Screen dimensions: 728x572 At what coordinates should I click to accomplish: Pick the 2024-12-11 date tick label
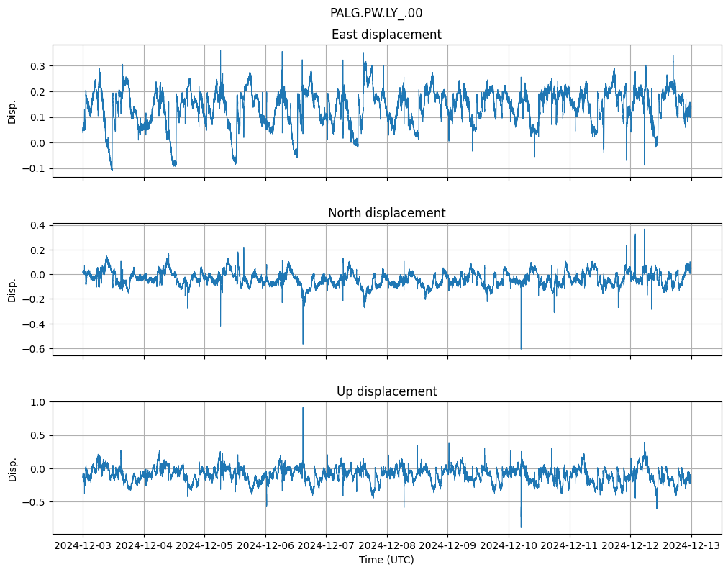coord(570,546)
